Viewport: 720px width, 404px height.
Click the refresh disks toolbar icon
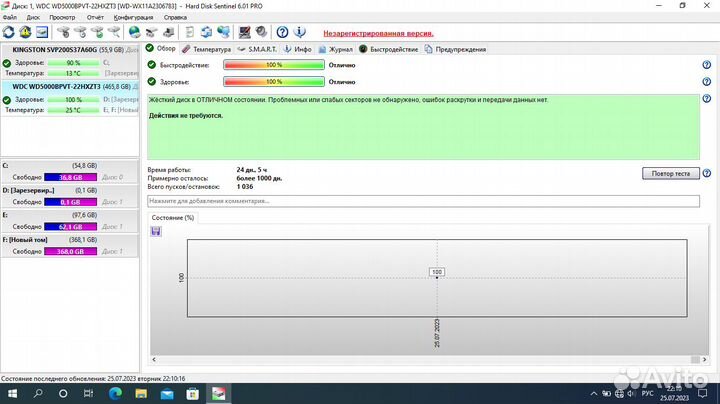pyautogui.click(x=9, y=32)
